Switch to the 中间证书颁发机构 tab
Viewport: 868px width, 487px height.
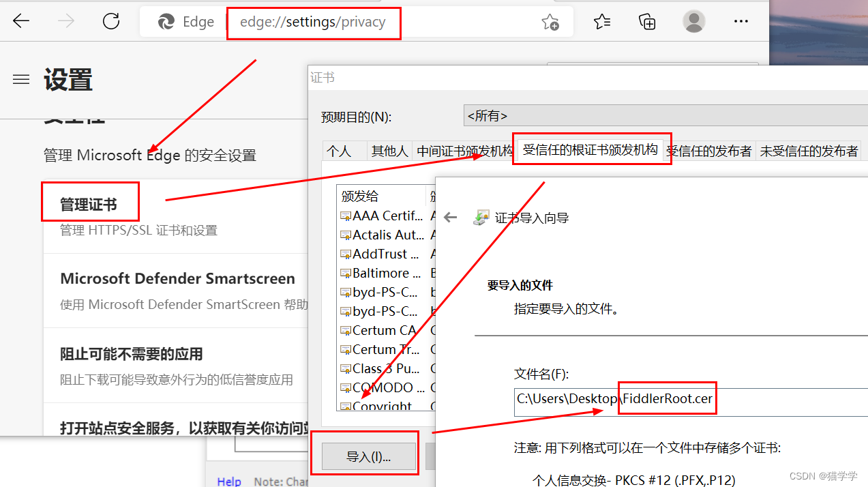(x=464, y=151)
